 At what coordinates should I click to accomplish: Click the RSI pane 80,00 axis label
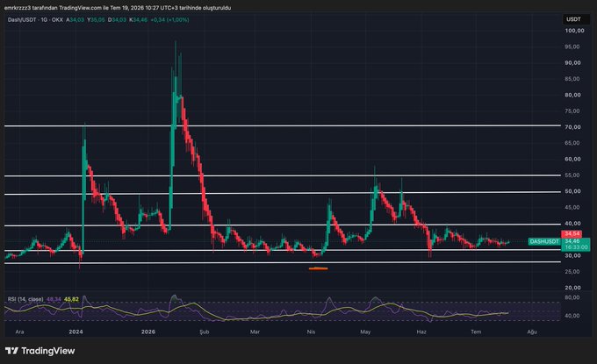(572, 297)
